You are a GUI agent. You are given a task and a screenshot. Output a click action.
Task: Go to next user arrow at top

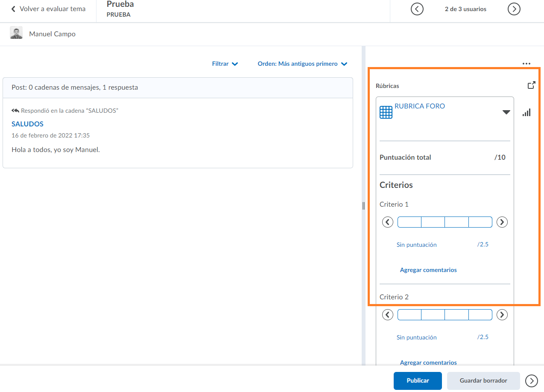point(514,9)
